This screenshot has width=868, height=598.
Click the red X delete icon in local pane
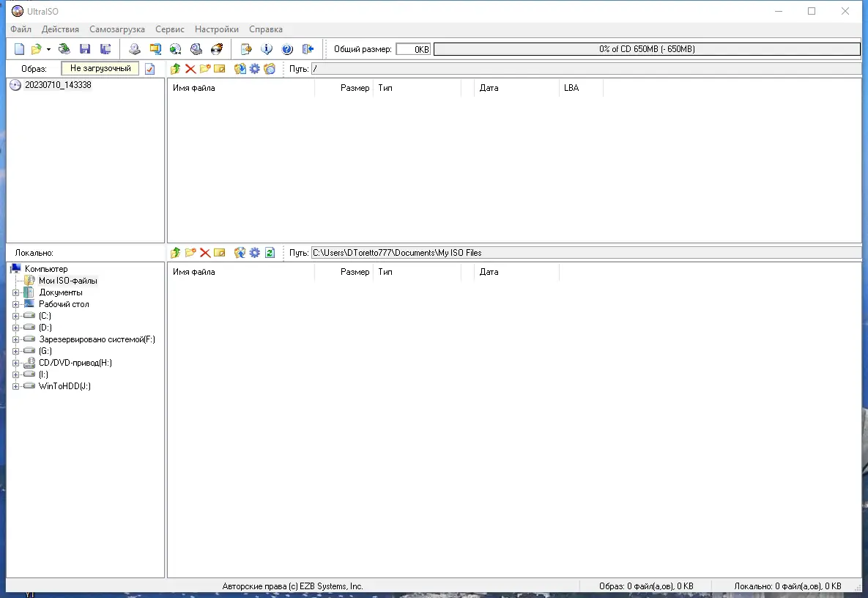[x=205, y=253]
